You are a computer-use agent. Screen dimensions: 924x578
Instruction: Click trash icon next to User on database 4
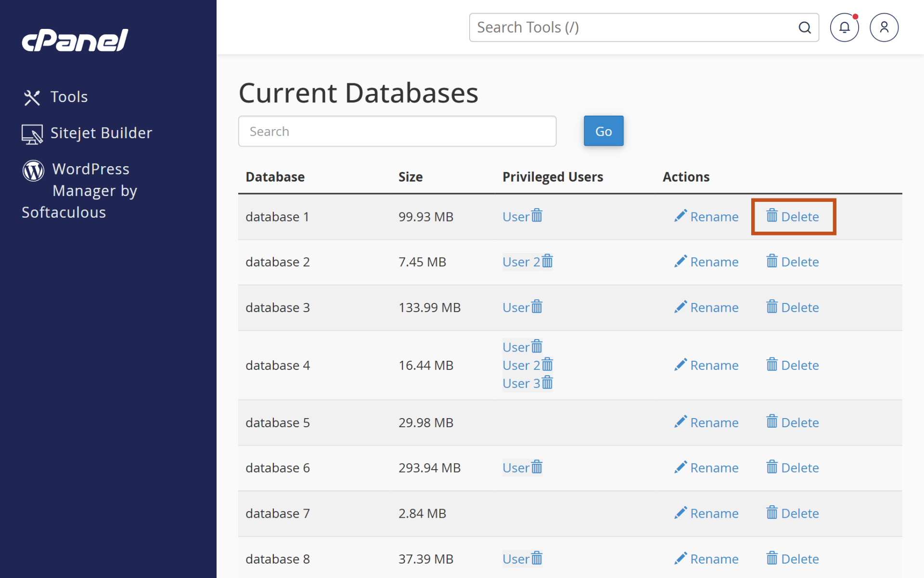click(537, 346)
